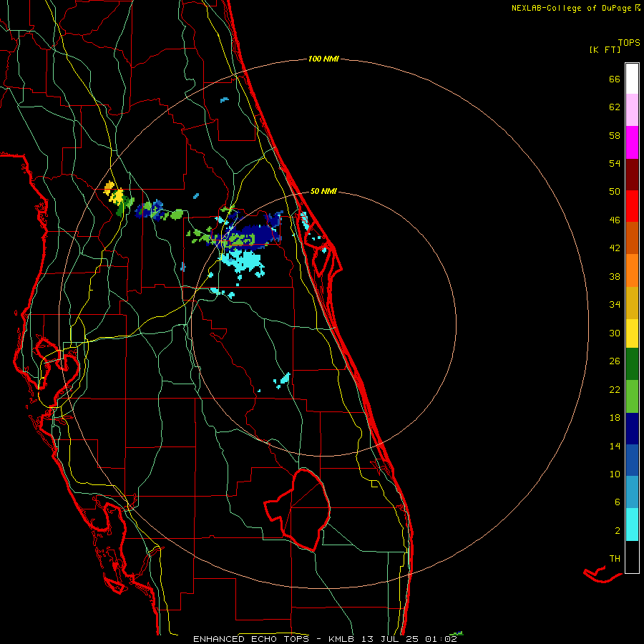Select the light pink legend swatch
644x644 pixels.
(632, 109)
